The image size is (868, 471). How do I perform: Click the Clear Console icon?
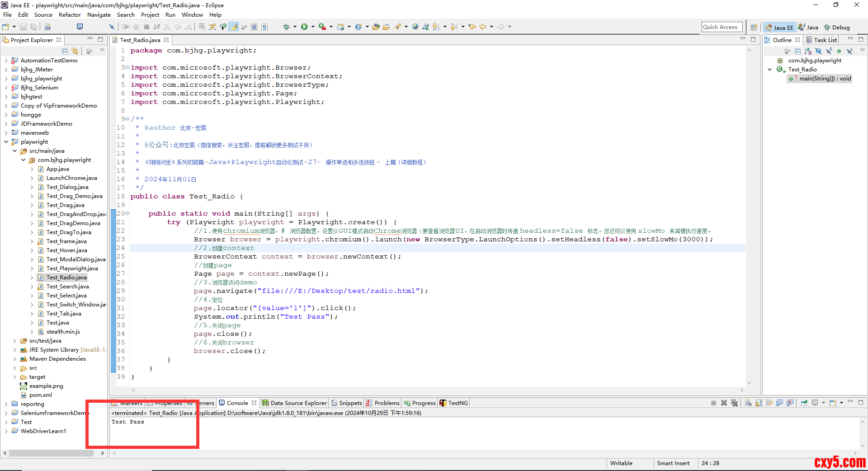point(748,403)
